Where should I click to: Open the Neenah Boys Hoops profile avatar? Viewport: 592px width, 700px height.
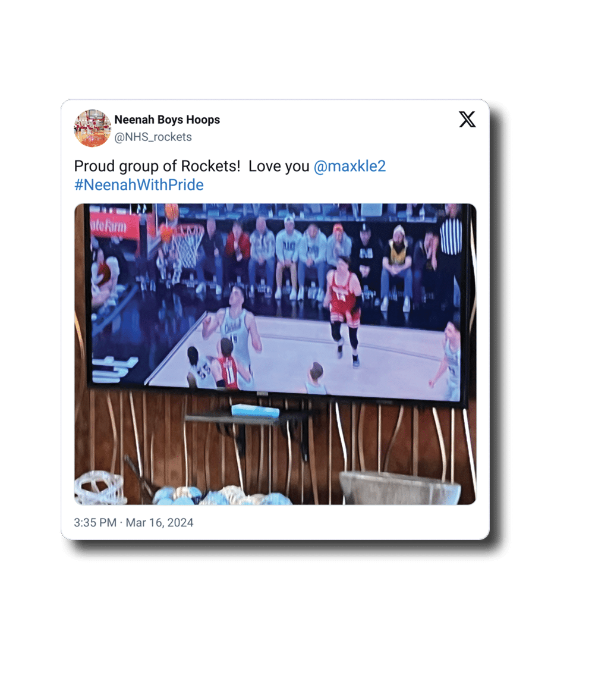(x=92, y=128)
